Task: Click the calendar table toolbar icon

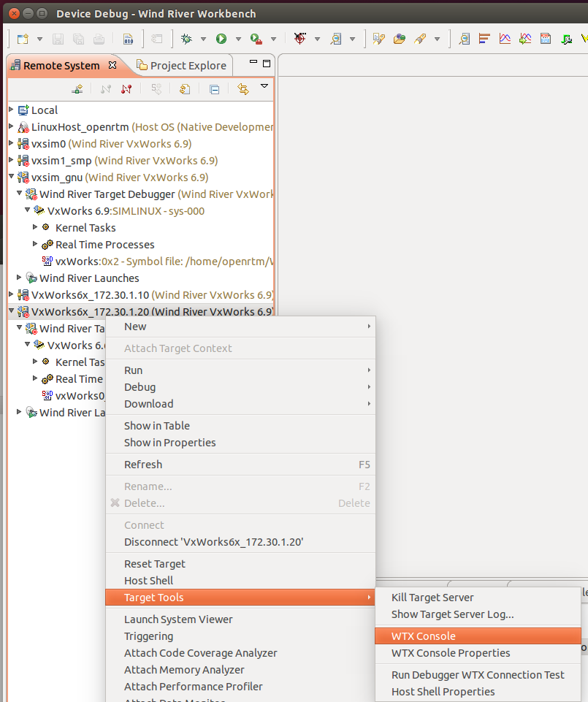Action: [x=546, y=39]
